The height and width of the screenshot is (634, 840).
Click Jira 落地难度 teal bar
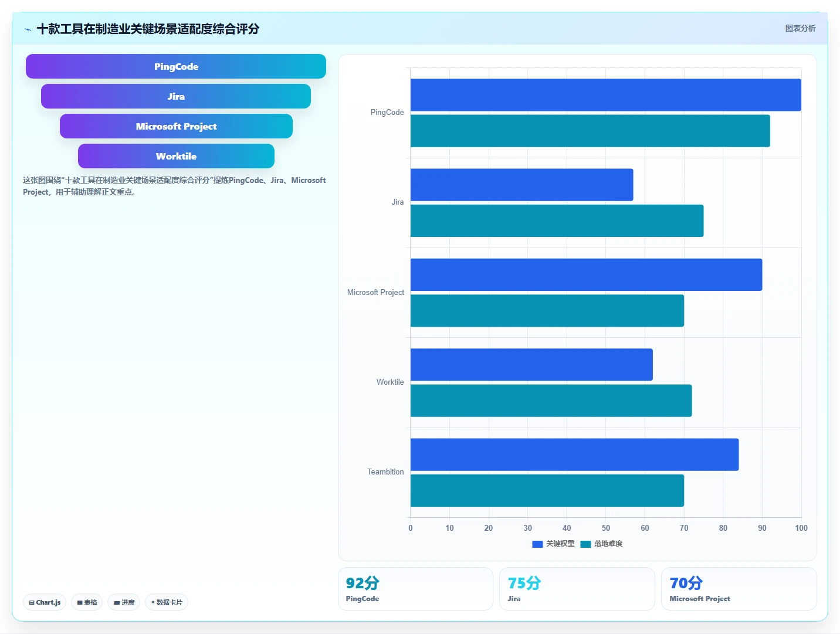(x=557, y=221)
